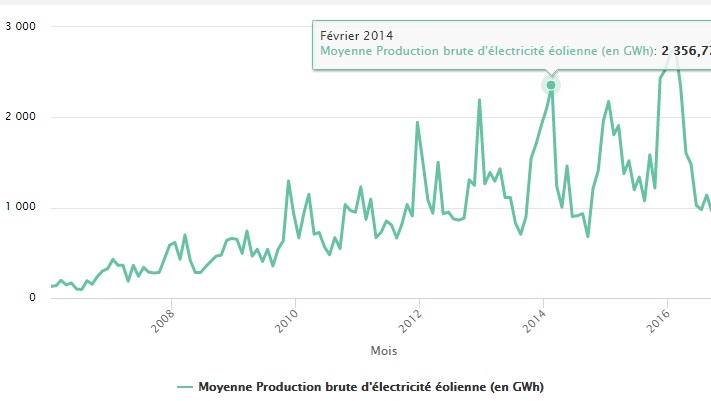Image resolution: width=711 pixels, height=401 pixels.
Task: Select the 1 000 y-axis label
Action: coord(21,208)
